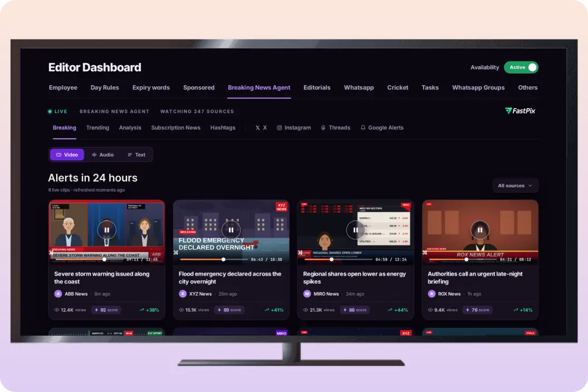Select the Audio format toggle
The height and width of the screenshot is (392, 588).
(103, 155)
